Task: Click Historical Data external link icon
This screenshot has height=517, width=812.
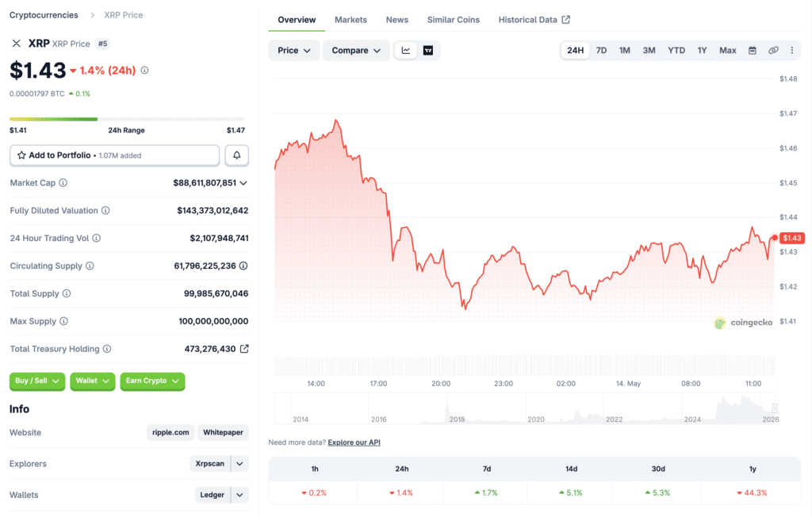Action: click(566, 20)
